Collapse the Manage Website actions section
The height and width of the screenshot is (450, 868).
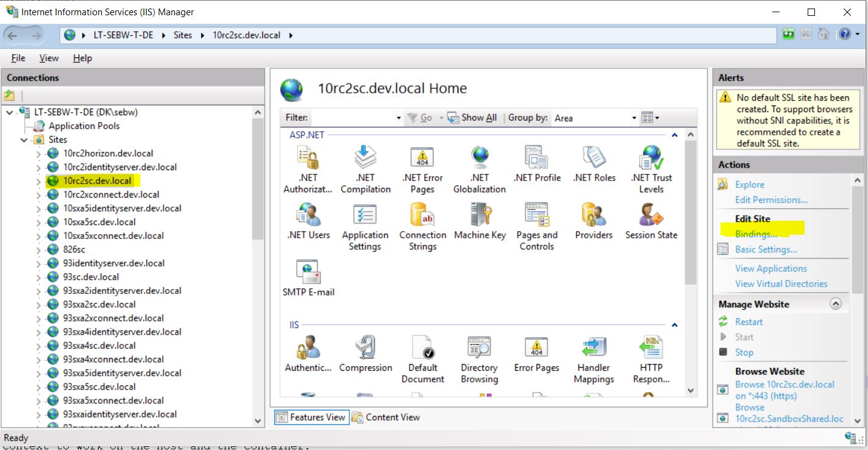836,304
